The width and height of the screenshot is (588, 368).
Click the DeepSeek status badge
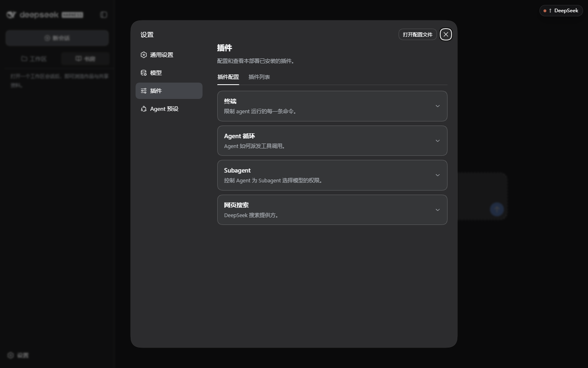click(x=561, y=11)
